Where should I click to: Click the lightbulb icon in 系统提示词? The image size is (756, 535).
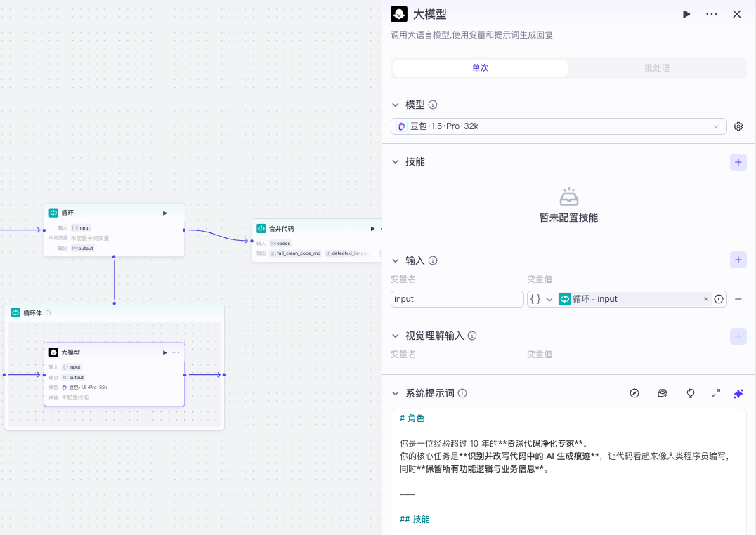tap(690, 394)
